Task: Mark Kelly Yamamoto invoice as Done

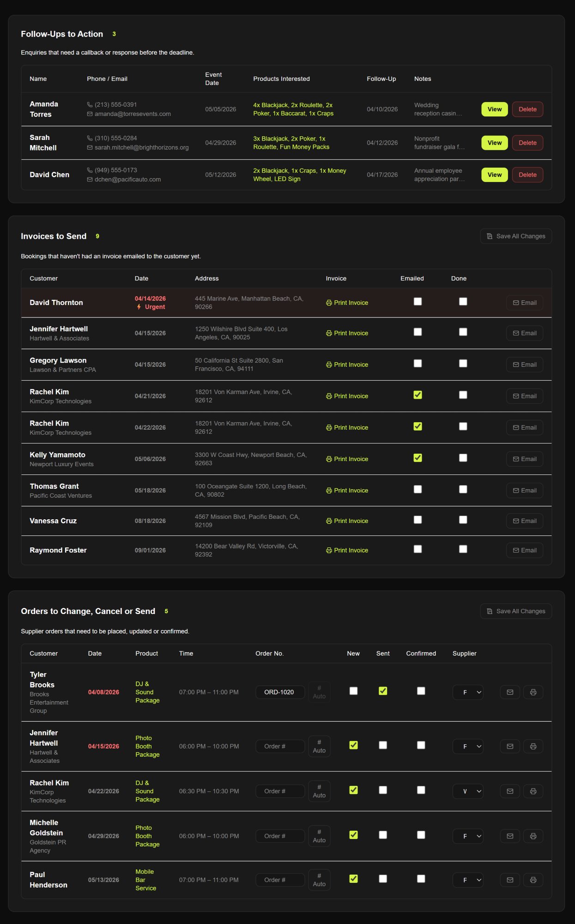Action: tap(463, 458)
